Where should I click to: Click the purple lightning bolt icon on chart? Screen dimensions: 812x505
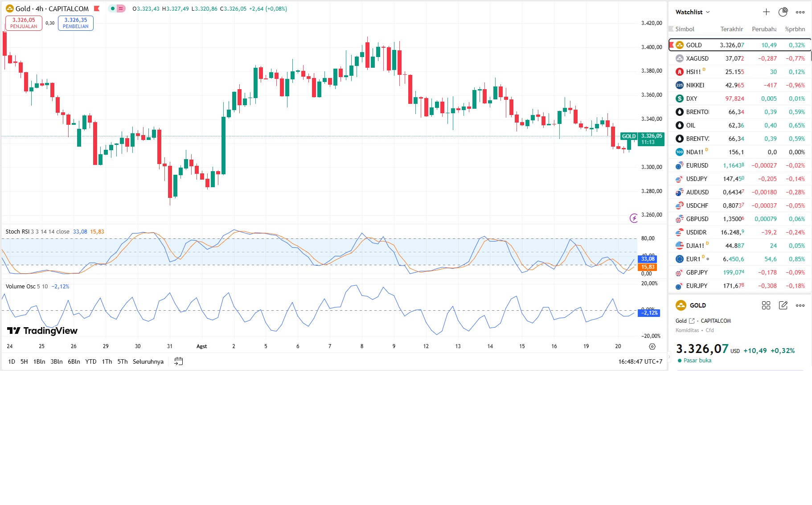(x=634, y=218)
